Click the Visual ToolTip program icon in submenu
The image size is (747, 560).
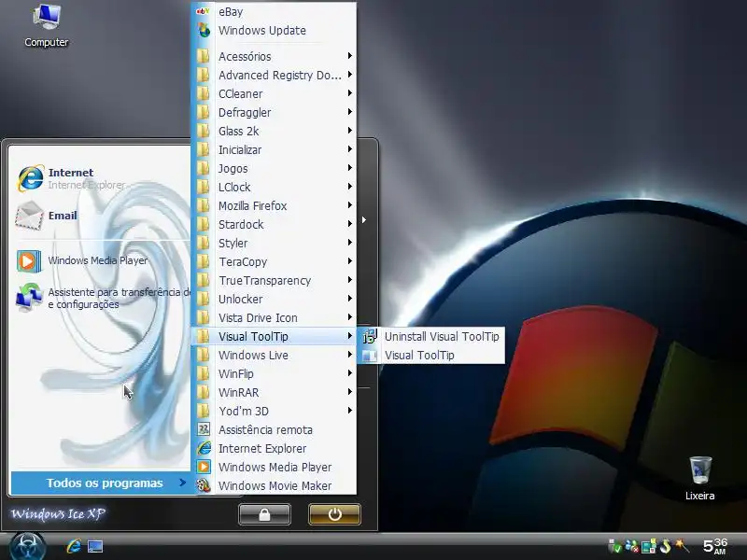pos(370,356)
